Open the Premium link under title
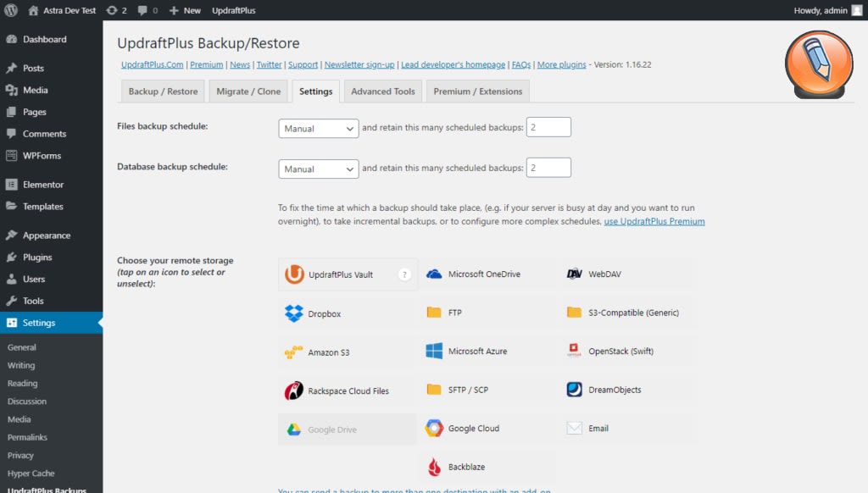The width and height of the screenshot is (868, 493). [x=207, y=64]
